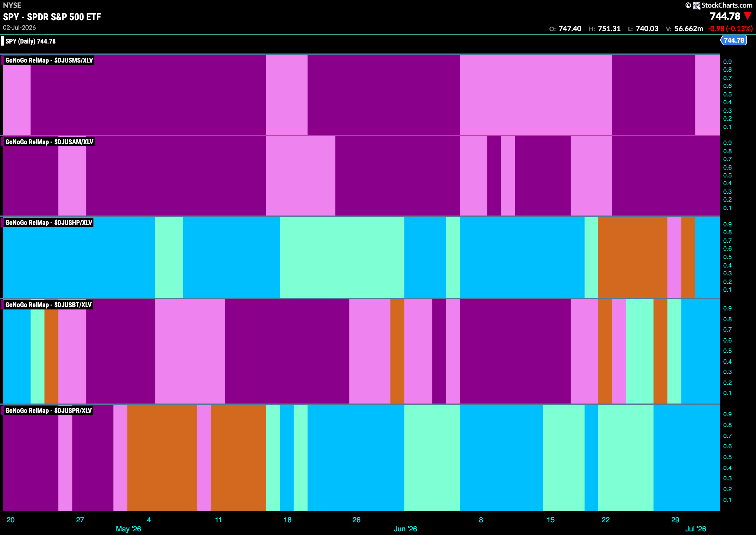Click the large 744.78 last price

click(725, 16)
